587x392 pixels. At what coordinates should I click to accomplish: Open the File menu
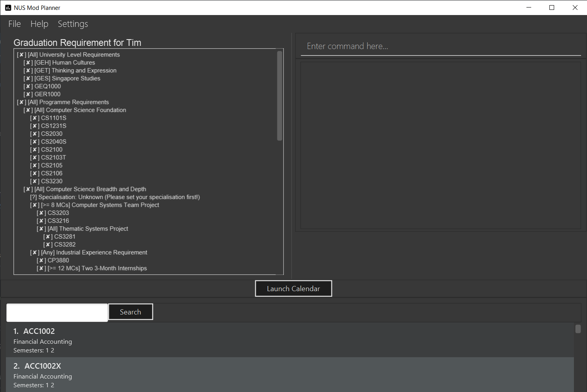click(15, 24)
